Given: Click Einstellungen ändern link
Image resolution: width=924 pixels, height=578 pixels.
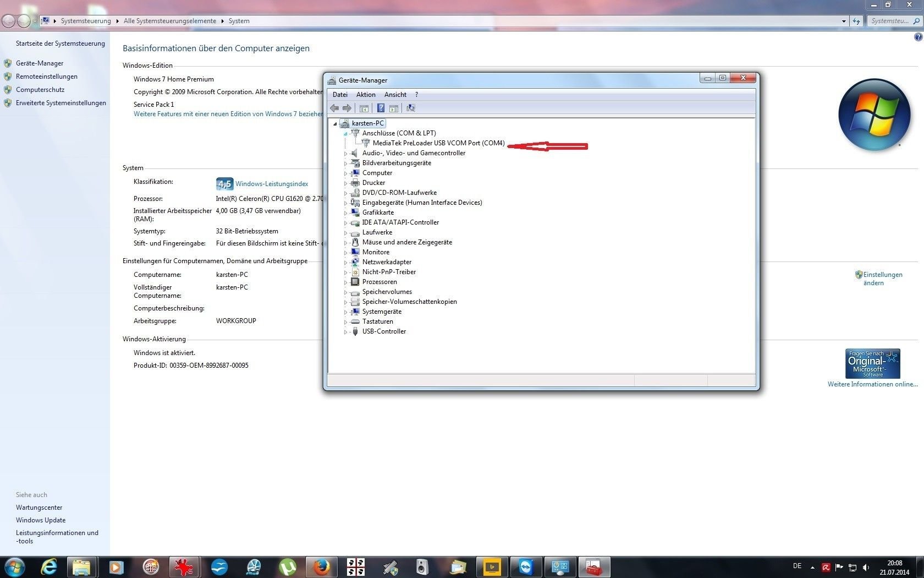Looking at the screenshot, I should 882,279.
